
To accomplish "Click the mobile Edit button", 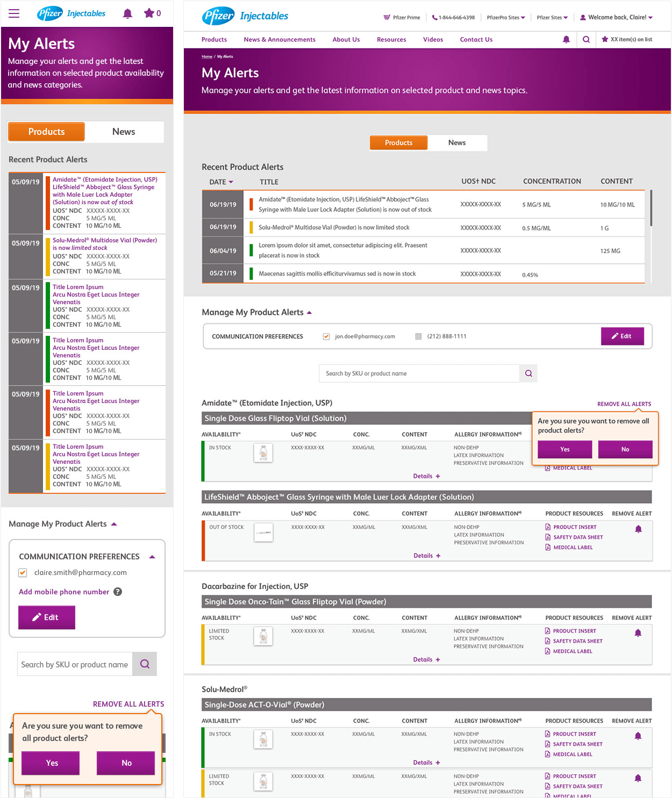I will [x=47, y=617].
